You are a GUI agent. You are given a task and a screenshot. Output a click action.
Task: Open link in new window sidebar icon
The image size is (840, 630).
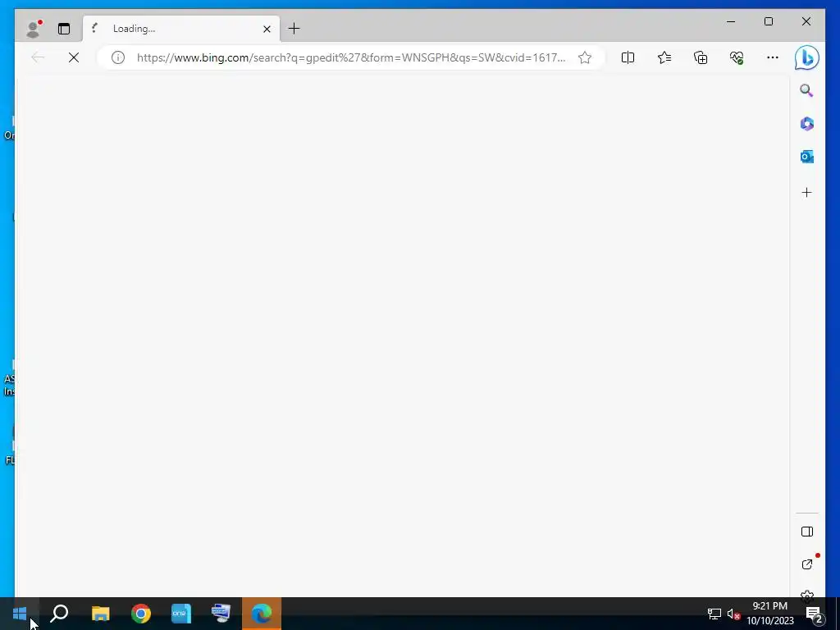[807, 564]
